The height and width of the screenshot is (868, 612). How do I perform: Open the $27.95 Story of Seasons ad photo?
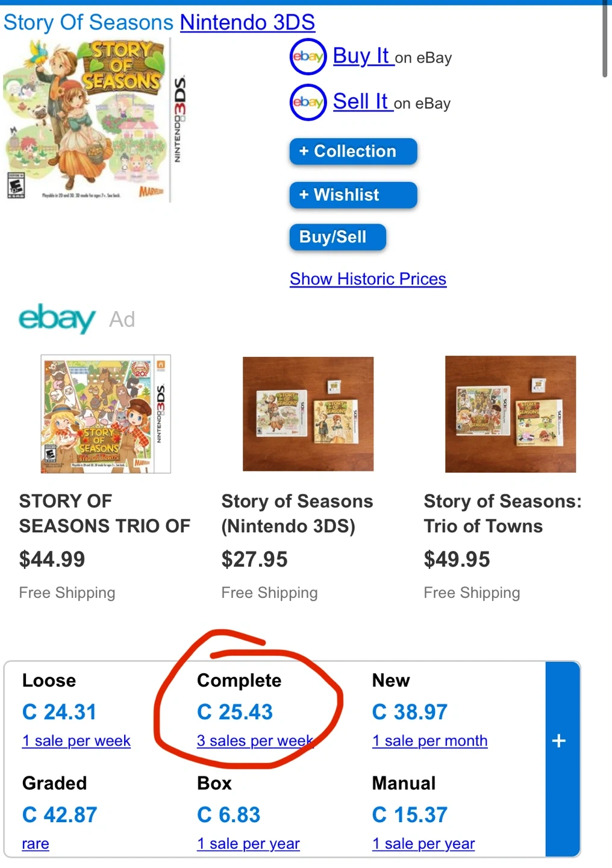pyautogui.click(x=308, y=414)
